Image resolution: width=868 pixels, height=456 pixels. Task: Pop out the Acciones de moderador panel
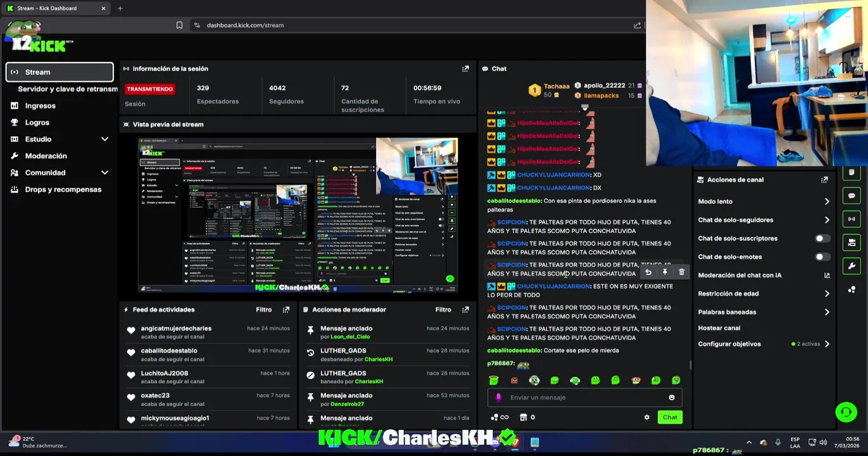465,310
